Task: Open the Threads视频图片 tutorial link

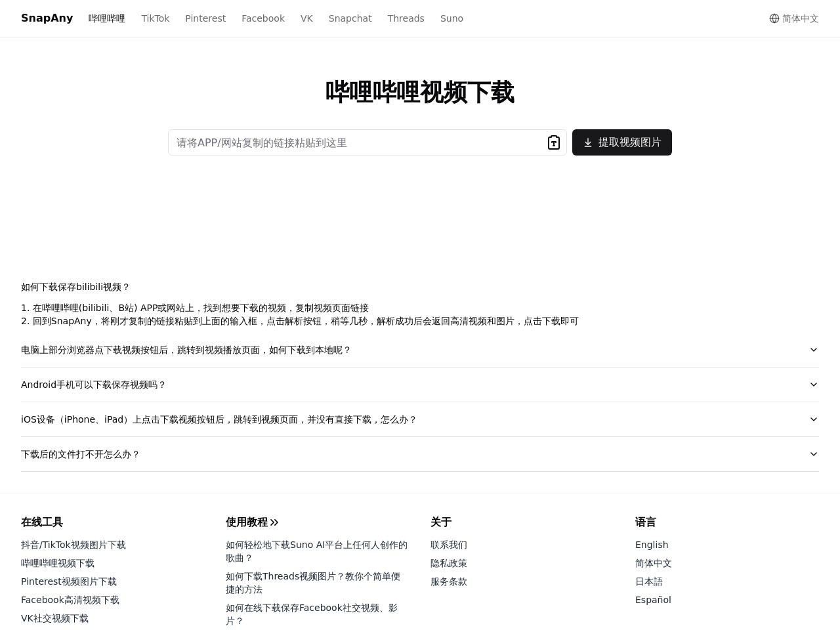Action: 313,583
